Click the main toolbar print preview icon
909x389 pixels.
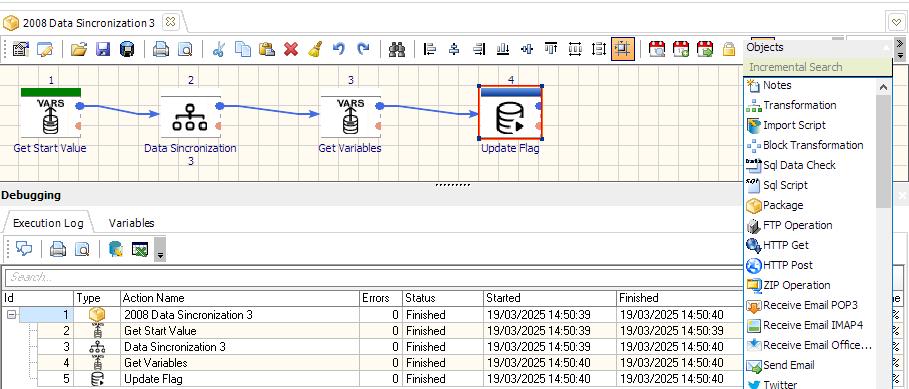coord(184,49)
